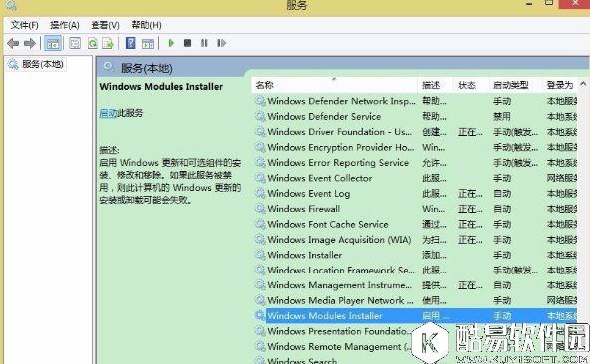This screenshot has width=590, height=364.
Task: Pause service with pause icon
Action: (x=204, y=43)
